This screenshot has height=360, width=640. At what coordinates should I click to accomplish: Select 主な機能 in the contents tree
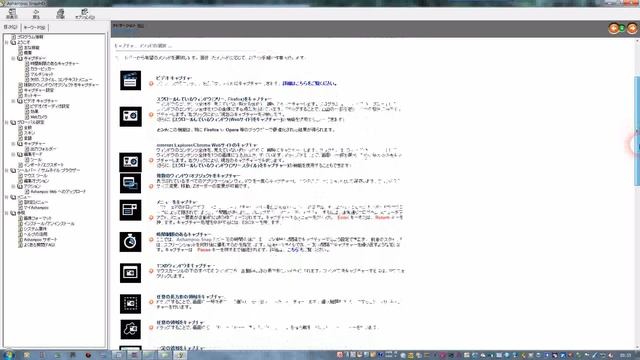tap(31, 47)
